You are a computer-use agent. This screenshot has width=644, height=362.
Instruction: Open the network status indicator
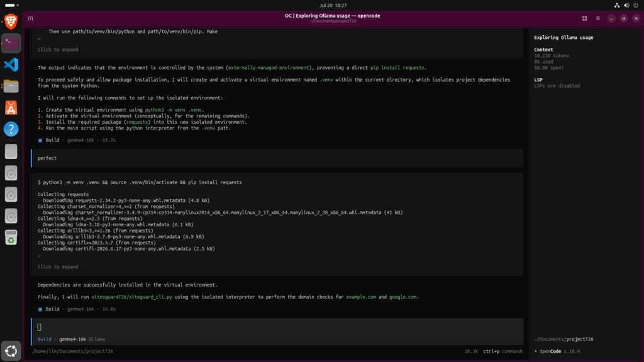(x=617, y=5)
